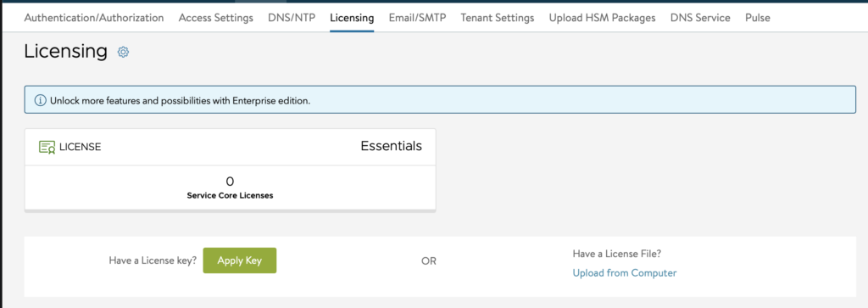Screen dimensions: 868x308
Task: Open the Email/SMTP tab
Action: click(x=417, y=18)
